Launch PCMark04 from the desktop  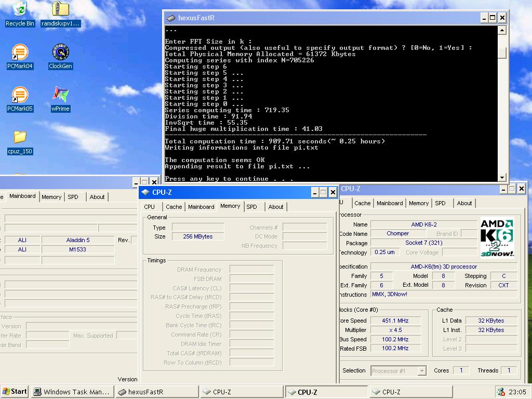pos(20,56)
